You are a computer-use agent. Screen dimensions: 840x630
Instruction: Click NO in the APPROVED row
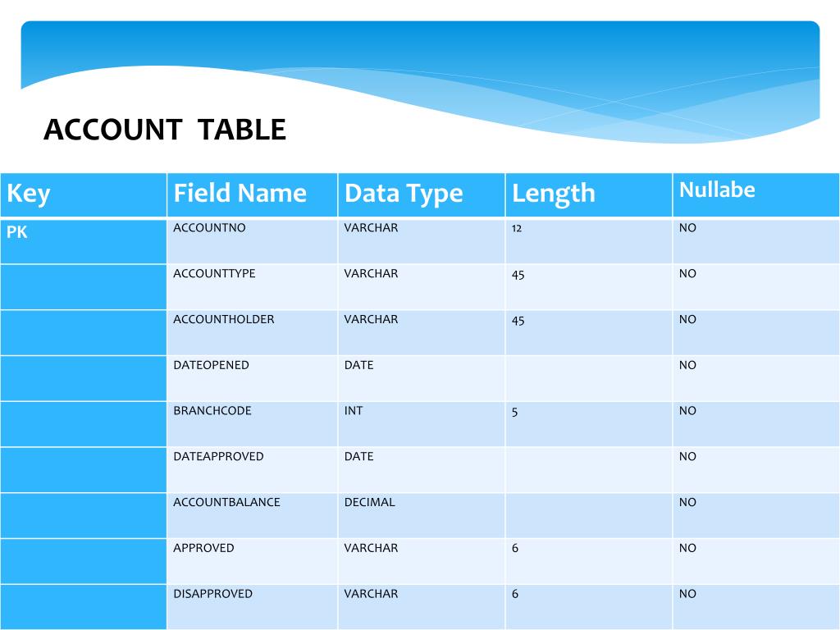[x=687, y=548]
